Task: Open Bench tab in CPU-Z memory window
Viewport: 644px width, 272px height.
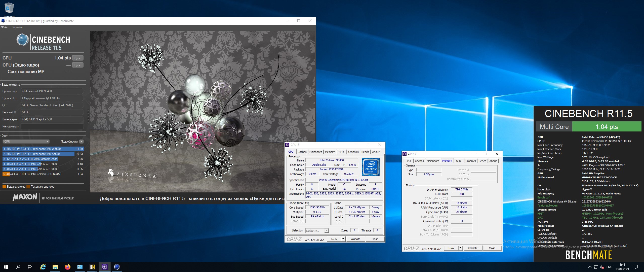Action: [482, 161]
